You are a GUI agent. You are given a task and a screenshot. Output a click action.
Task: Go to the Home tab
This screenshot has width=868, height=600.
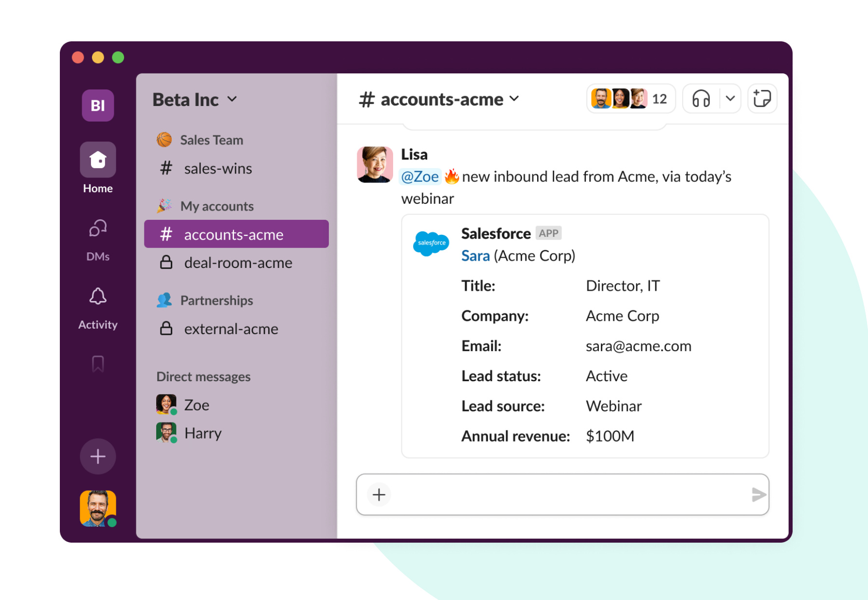click(x=98, y=168)
